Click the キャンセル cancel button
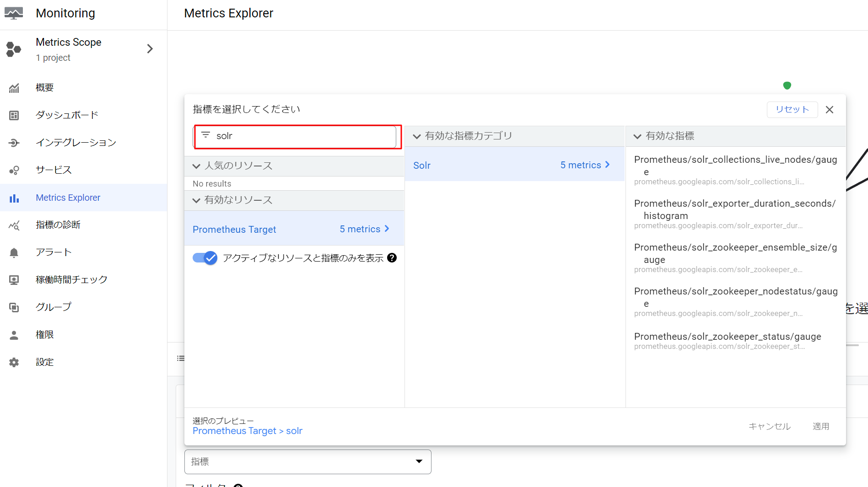 tap(770, 426)
